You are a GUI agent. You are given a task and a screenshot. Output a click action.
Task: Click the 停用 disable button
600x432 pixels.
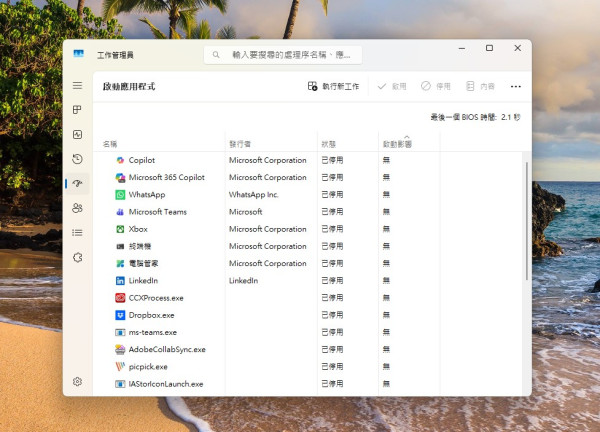(x=436, y=86)
